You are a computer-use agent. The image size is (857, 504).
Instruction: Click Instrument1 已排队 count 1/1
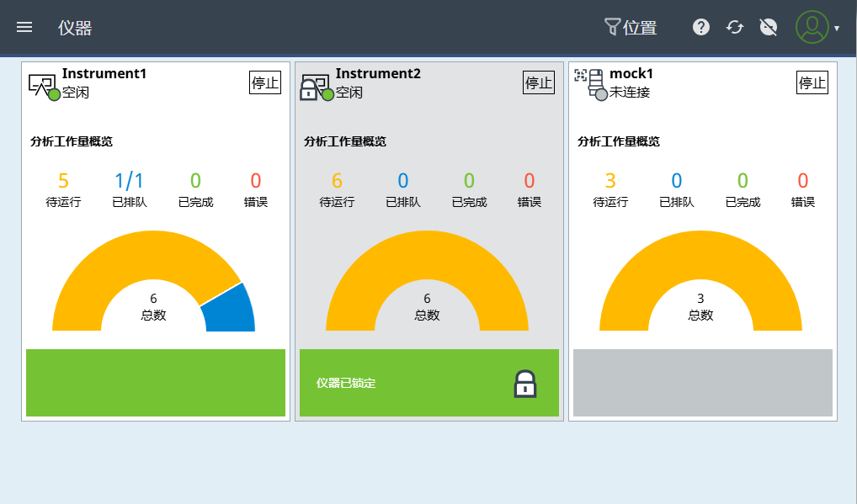[x=129, y=180]
